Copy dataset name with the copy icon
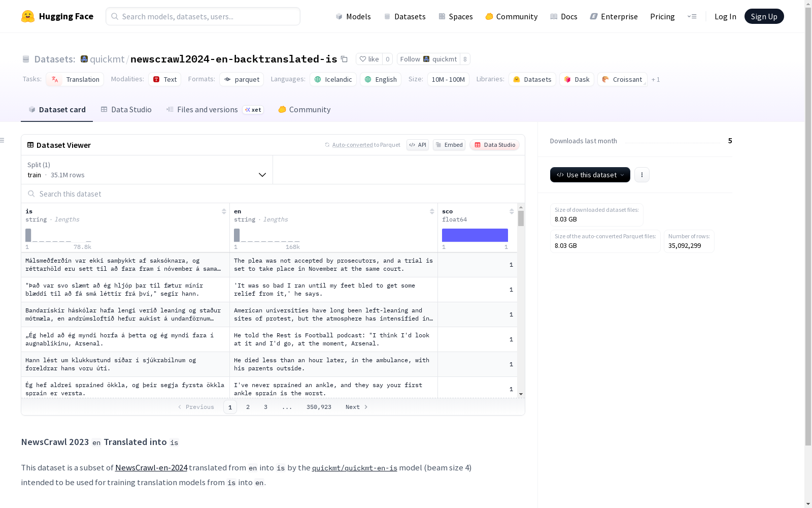The width and height of the screenshot is (812, 508). point(344,59)
